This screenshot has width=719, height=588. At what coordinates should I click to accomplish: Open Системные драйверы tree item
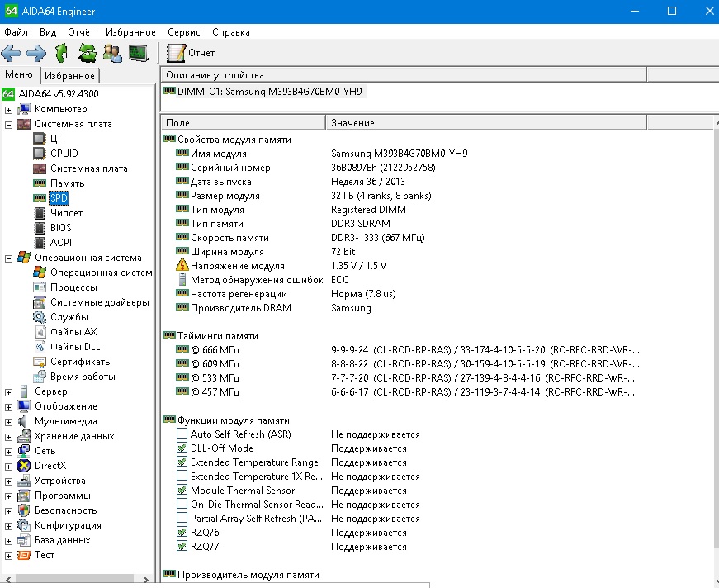[x=100, y=302]
